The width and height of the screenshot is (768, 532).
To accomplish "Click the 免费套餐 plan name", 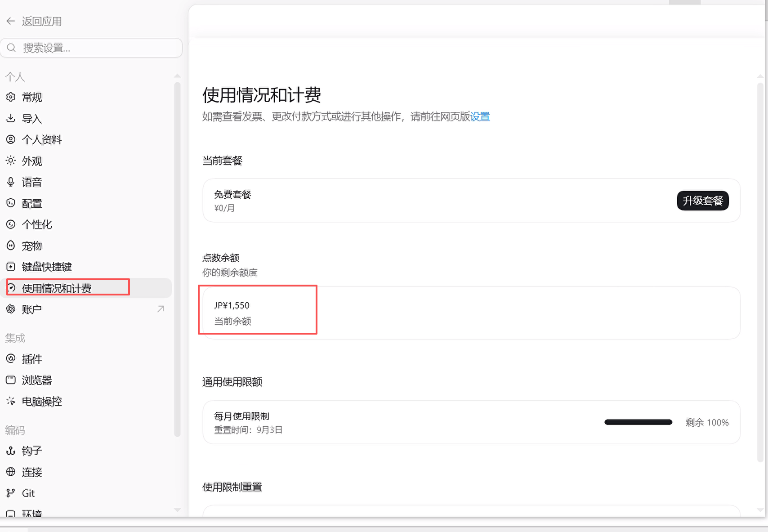I will pos(232,194).
